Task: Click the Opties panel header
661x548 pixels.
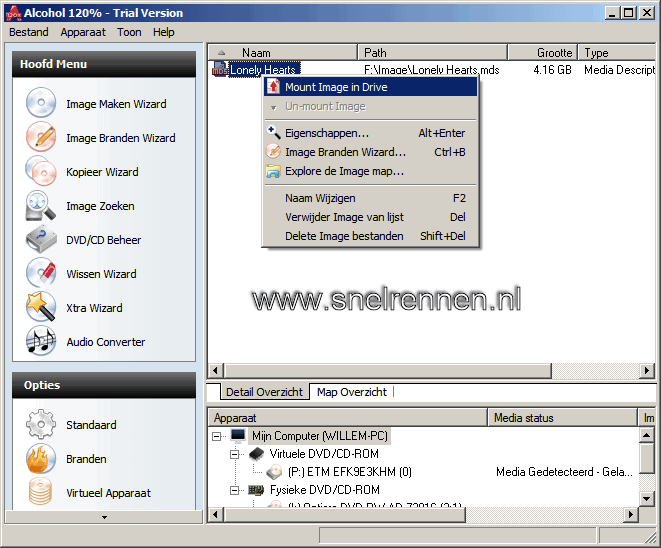Action: (104, 385)
